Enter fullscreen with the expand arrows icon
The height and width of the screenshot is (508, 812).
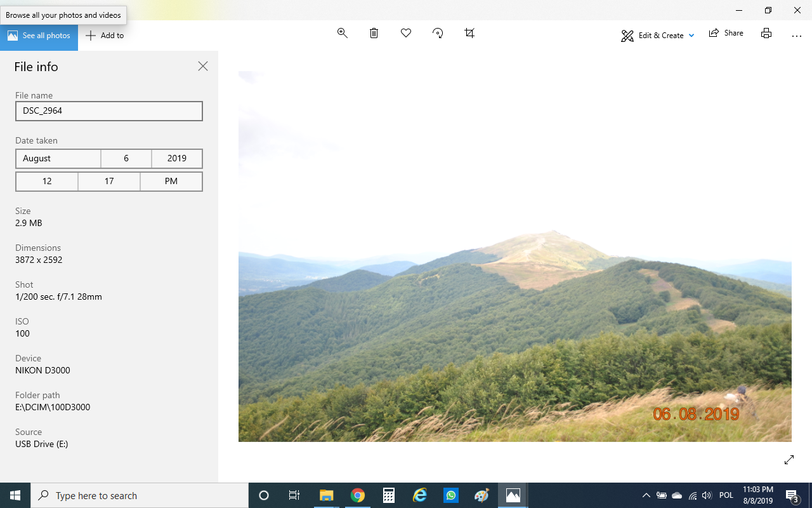pos(789,460)
